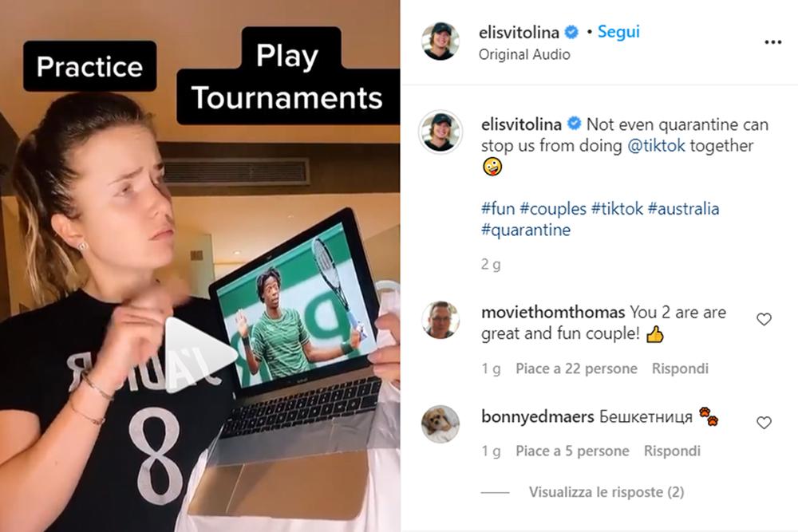This screenshot has width=798, height=532.
Task: Click the verified badge in the header
Action: click(571, 32)
